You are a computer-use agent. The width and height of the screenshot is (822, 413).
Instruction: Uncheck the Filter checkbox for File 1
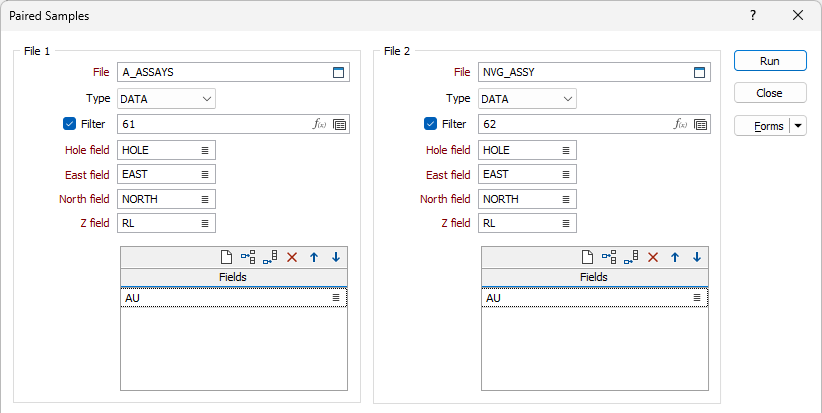[69, 124]
